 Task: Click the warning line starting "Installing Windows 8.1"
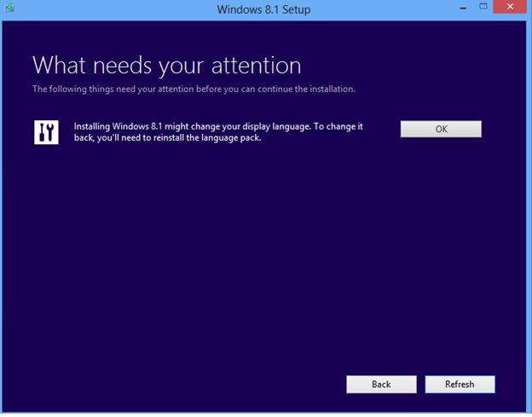(218, 126)
